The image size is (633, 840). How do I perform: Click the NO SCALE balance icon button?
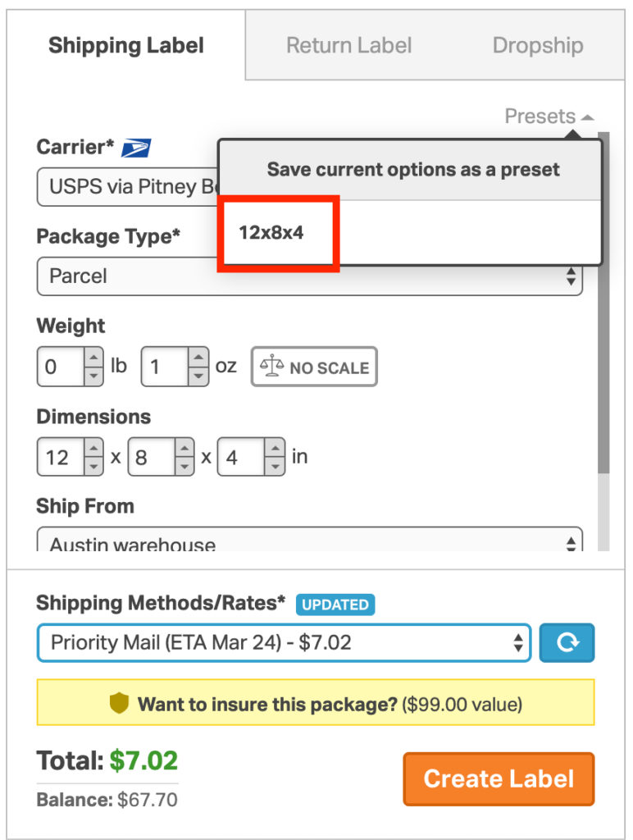pyautogui.click(x=314, y=367)
